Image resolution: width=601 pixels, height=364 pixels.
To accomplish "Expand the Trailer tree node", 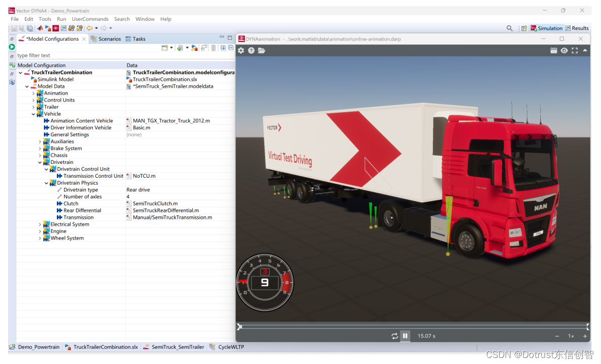I will coord(33,107).
